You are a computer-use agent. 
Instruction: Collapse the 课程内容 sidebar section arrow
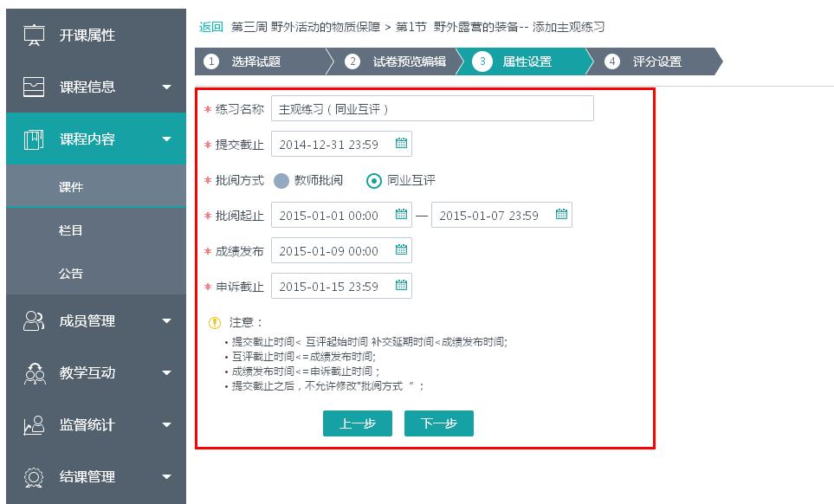[167, 139]
